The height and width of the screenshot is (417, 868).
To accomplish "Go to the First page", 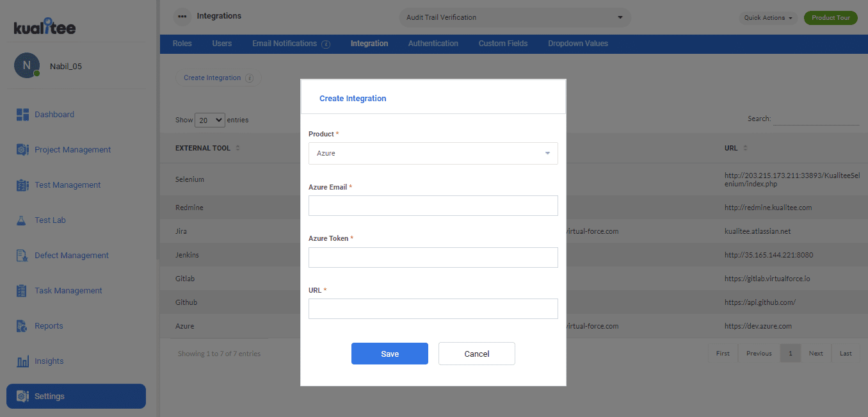I will pos(723,354).
